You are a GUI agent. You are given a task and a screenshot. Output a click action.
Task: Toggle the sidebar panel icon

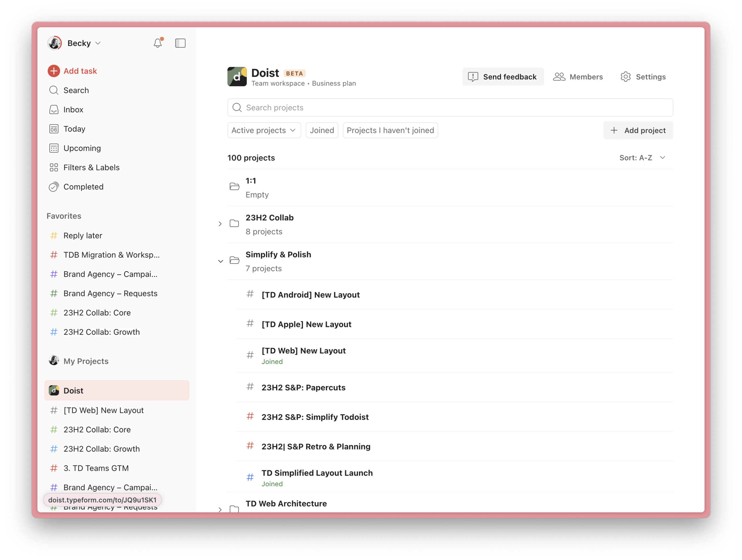coord(180,43)
